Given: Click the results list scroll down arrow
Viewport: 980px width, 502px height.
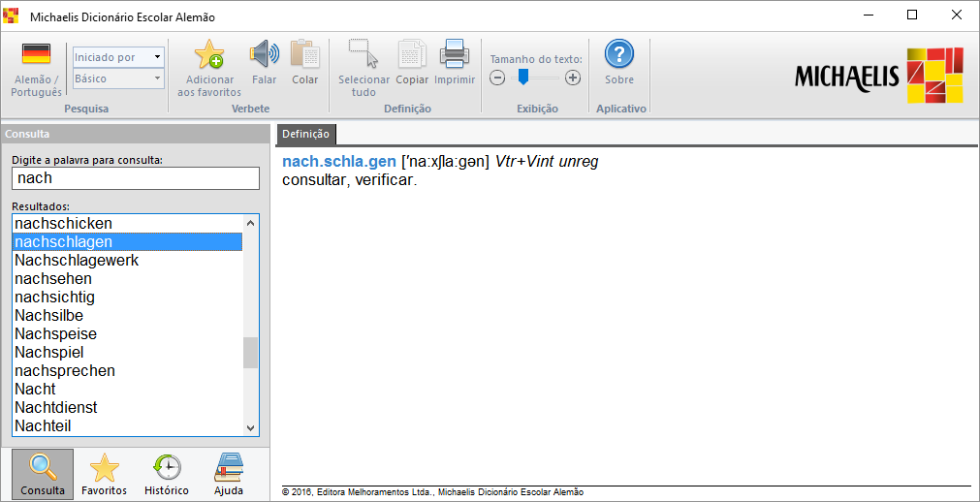Looking at the screenshot, I should point(251,428).
